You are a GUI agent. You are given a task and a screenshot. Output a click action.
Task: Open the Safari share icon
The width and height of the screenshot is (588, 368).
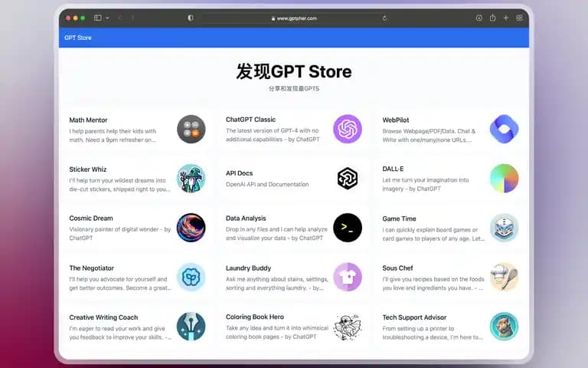pos(492,18)
